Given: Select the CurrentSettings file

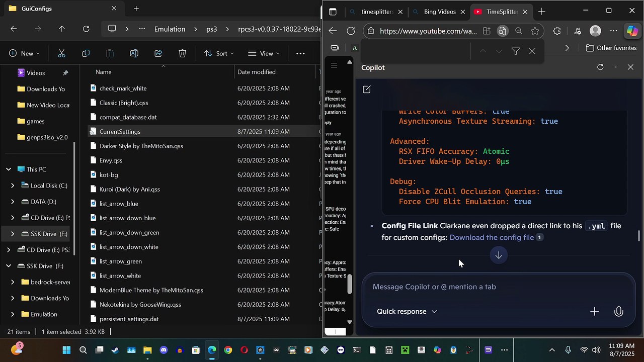Looking at the screenshot, I should (204, 132).
